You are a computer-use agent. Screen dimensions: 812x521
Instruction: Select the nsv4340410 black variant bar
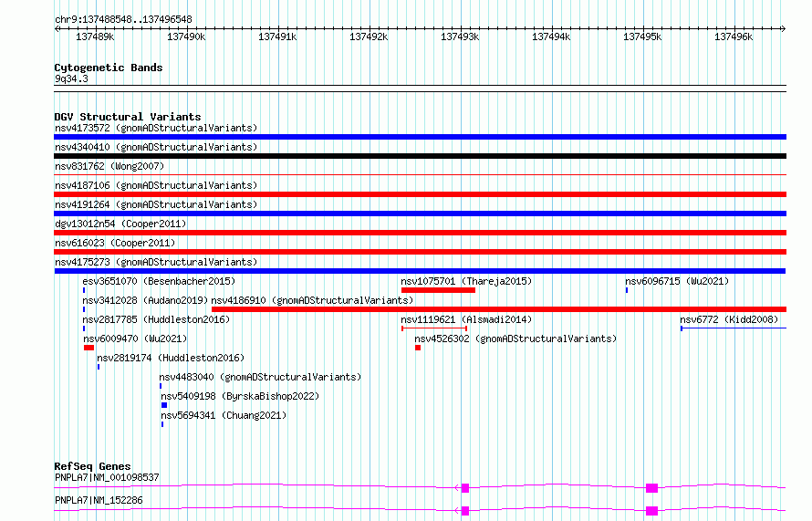click(420, 156)
